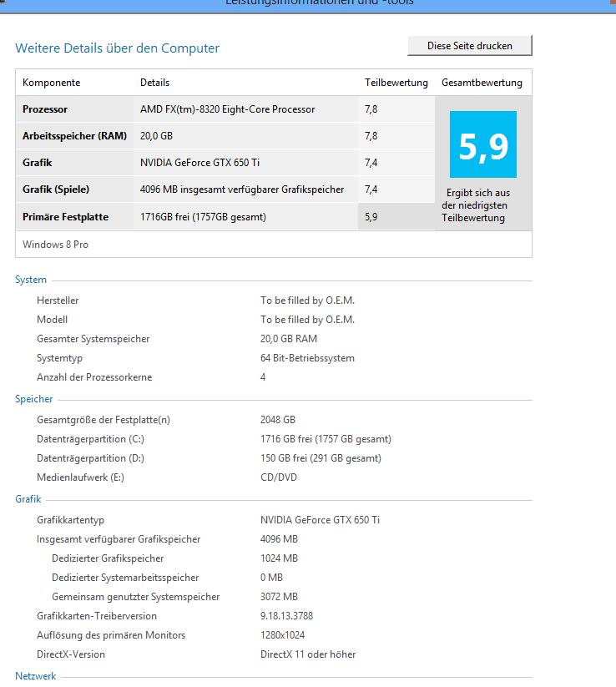Select the "Weitere Details über den Computer" heading

(117, 48)
